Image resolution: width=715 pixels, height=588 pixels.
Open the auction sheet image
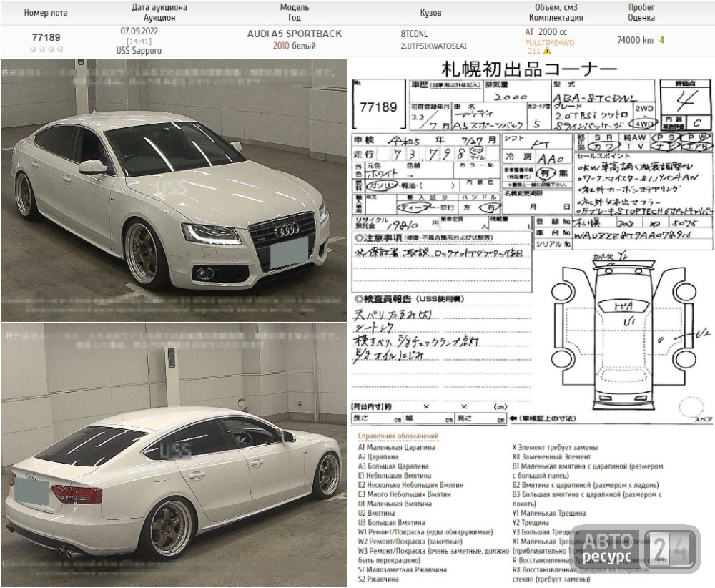(x=531, y=242)
